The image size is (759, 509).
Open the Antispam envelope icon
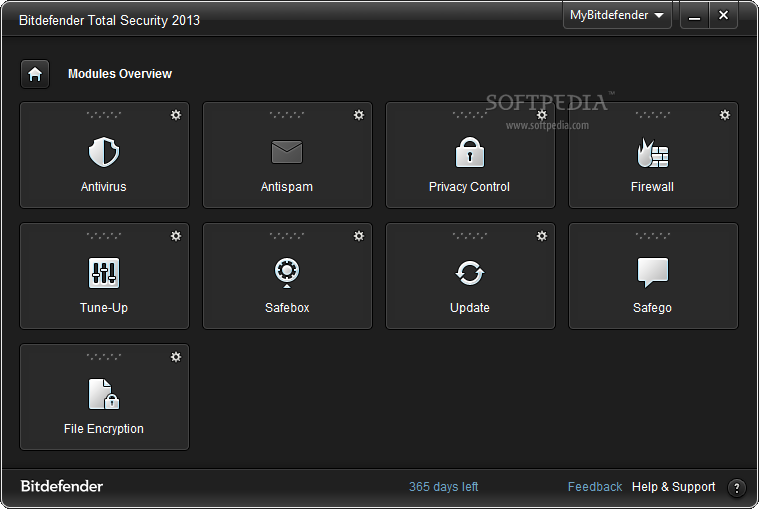[x=287, y=152]
